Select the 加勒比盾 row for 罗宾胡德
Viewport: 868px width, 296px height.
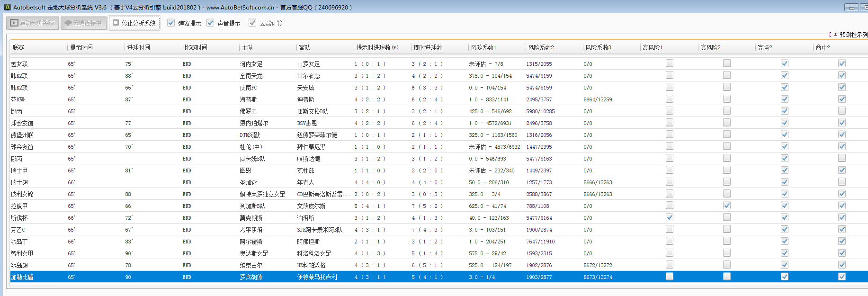pos(251,277)
